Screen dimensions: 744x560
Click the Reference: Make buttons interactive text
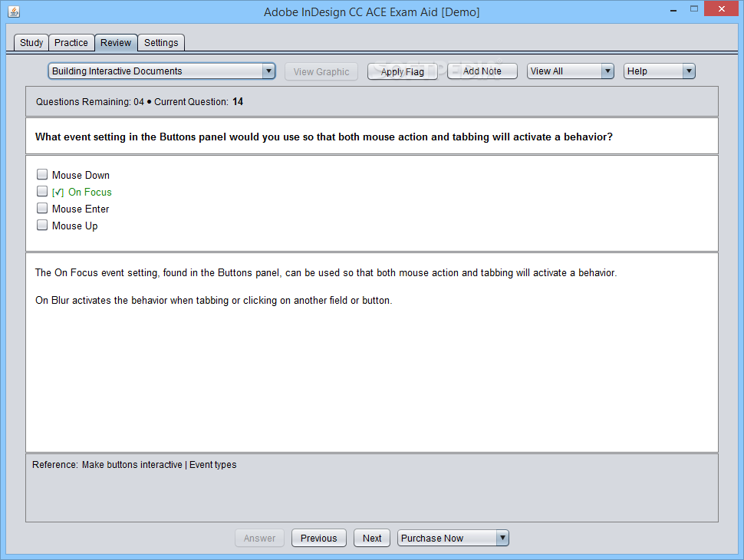[x=134, y=465]
